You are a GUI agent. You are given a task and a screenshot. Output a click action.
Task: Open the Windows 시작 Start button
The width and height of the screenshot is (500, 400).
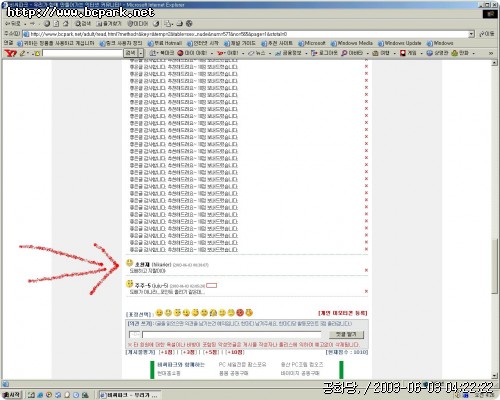click(12, 395)
